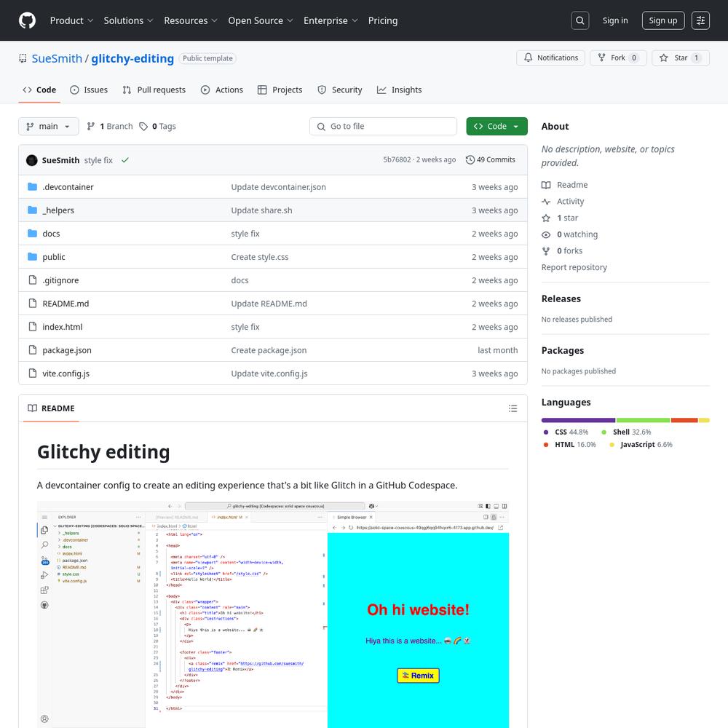Click the Go to file search field
Viewport: 728px width, 728px height.
coord(383,126)
